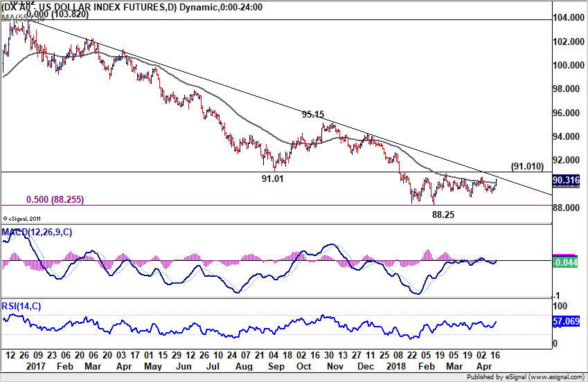This screenshot has height=382, width=588.
Task: Click the RSI value tag 57.069
Action: click(x=566, y=321)
